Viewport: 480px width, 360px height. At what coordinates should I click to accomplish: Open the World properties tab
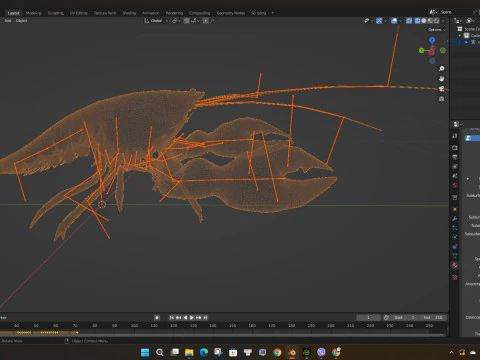pyautogui.click(x=455, y=185)
